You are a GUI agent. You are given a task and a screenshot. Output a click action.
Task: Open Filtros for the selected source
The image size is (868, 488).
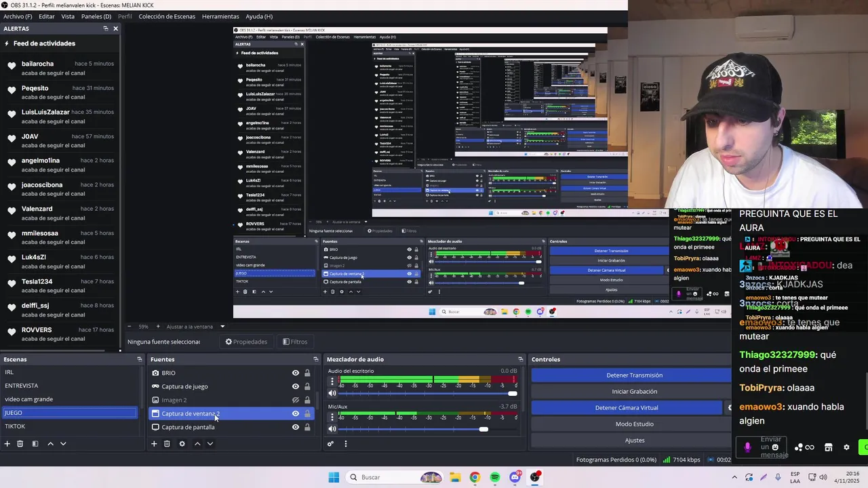tap(295, 342)
